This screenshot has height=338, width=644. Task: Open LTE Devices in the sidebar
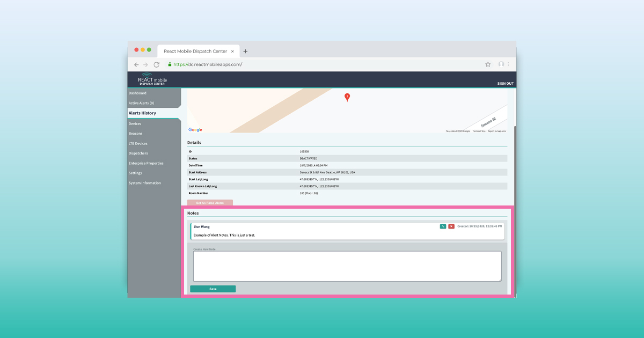coord(138,144)
